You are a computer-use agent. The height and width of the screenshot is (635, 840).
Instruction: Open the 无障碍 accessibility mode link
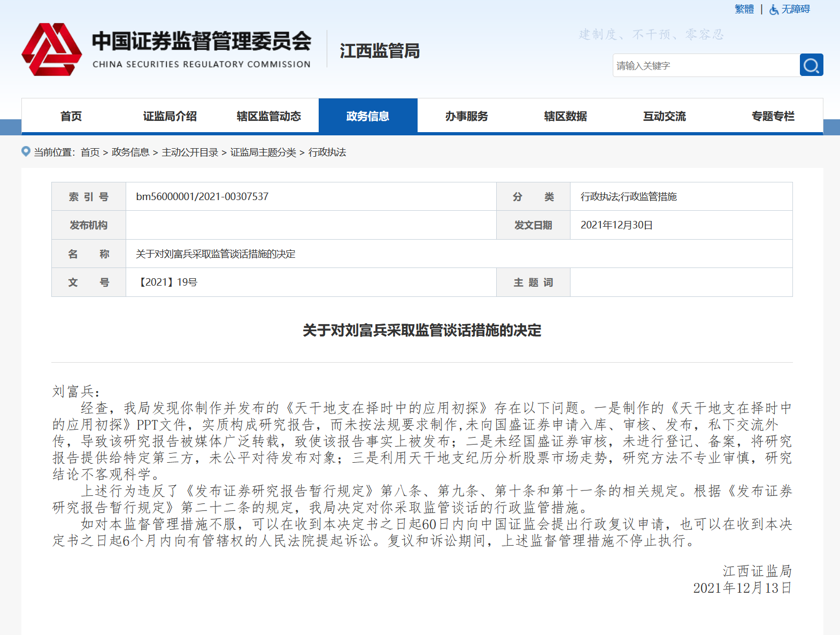point(796,9)
